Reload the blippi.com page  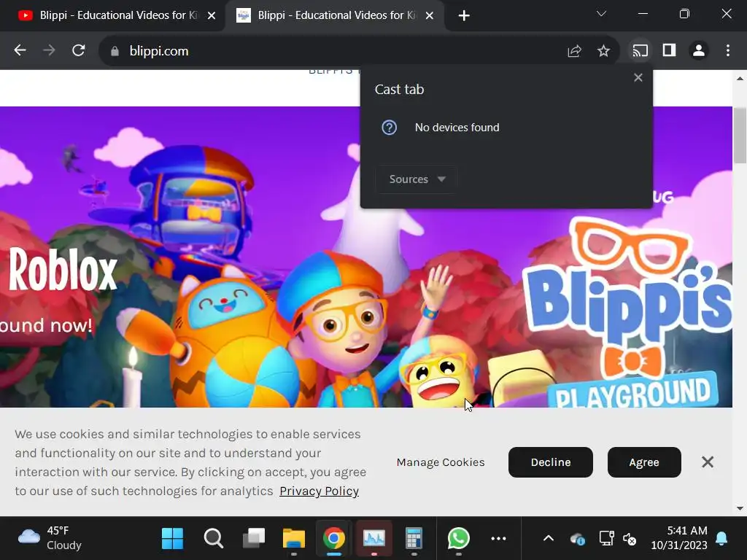(x=79, y=50)
